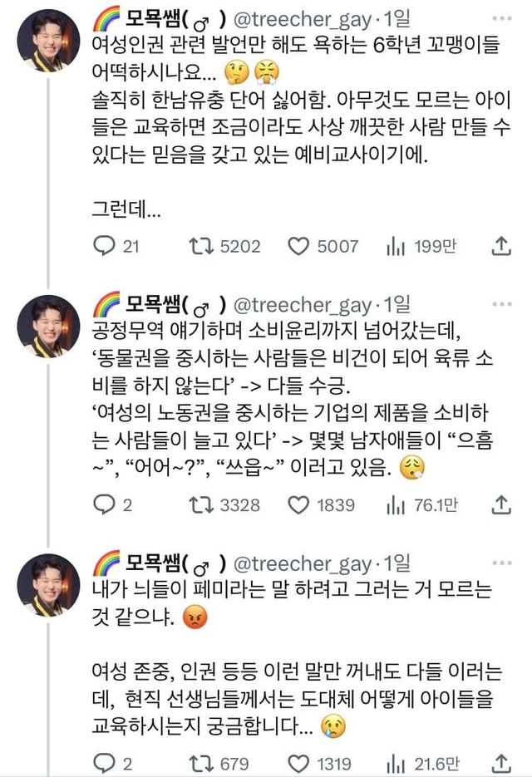The width and height of the screenshot is (532, 777).
Task: Retweet the first tweet with 5202 retweets
Action: pos(199,246)
